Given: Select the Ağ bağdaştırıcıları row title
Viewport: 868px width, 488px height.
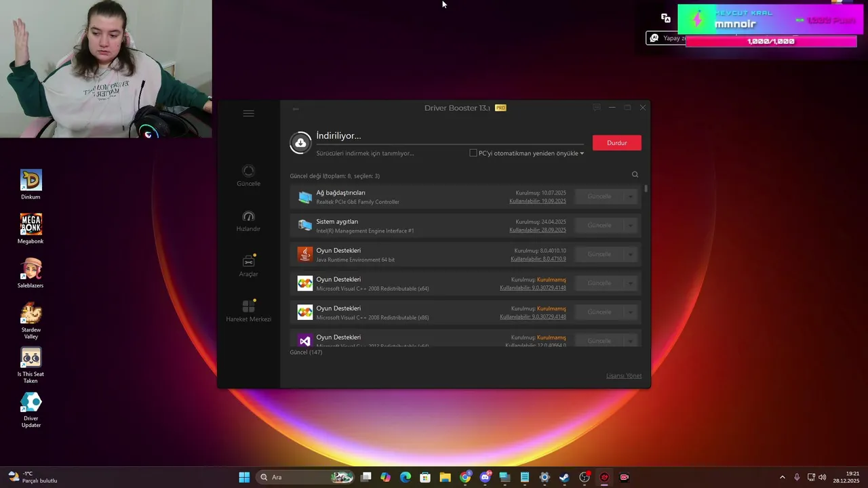Looking at the screenshot, I should [x=340, y=192].
